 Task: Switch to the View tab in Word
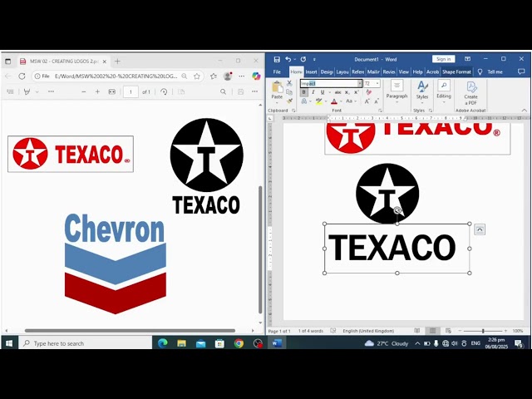tap(403, 72)
